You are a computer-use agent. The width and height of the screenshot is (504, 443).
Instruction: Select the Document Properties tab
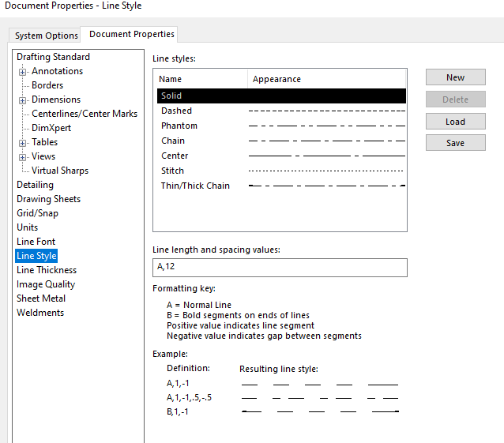[132, 34]
